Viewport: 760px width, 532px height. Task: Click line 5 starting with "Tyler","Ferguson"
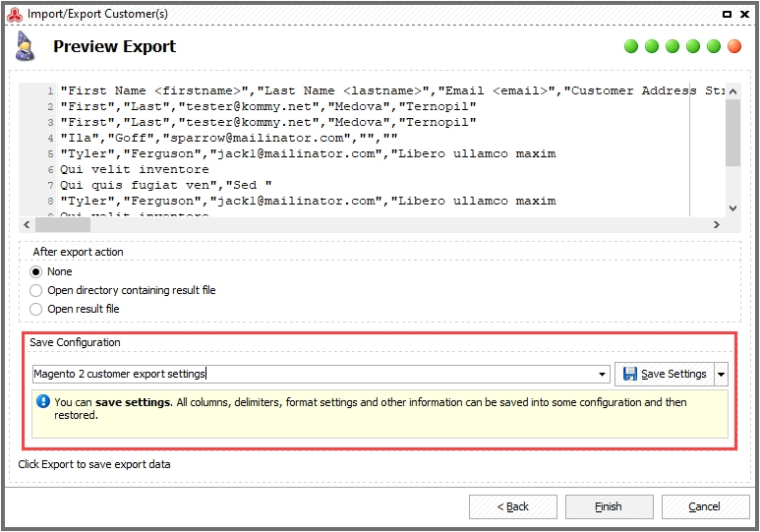pyautogui.click(x=308, y=153)
